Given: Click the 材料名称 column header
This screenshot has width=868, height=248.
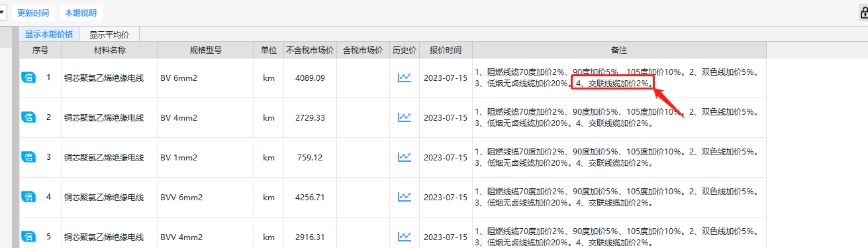Looking at the screenshot, I should point(110,50).
